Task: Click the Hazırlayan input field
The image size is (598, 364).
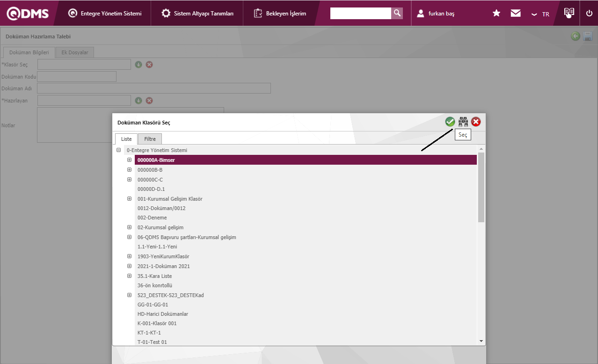Action: 84,100
